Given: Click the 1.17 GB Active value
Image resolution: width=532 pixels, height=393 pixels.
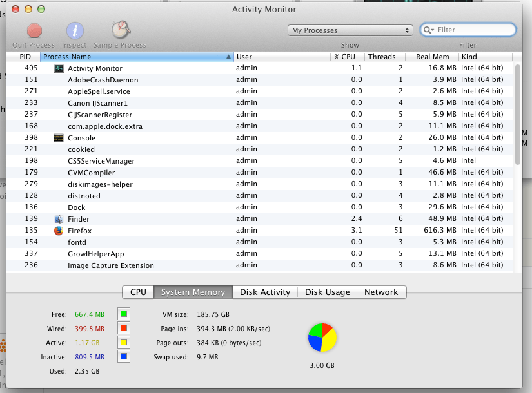Looking at the screenshot, I should tap(87, 343).
